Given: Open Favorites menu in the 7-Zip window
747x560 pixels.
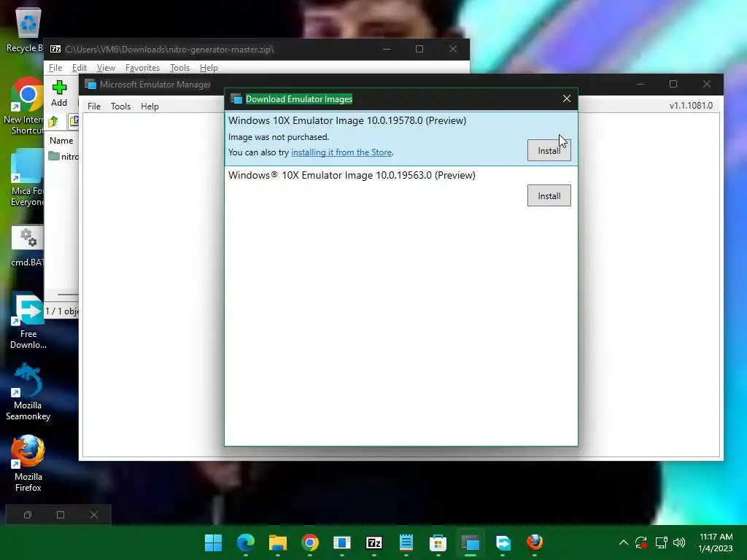Looking at the screenshot, I should pyautogui.click(x=142, y=68).
